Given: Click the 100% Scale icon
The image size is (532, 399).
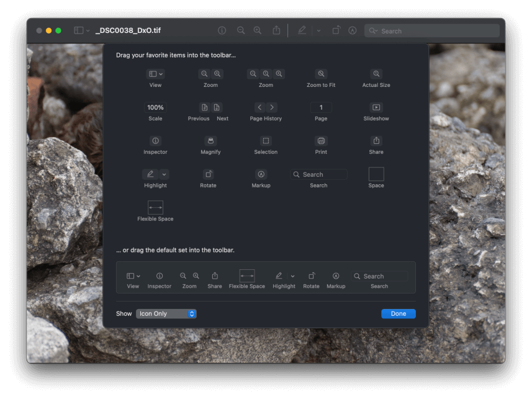Looking at the screenshot, I should click(x=155, y=107).
